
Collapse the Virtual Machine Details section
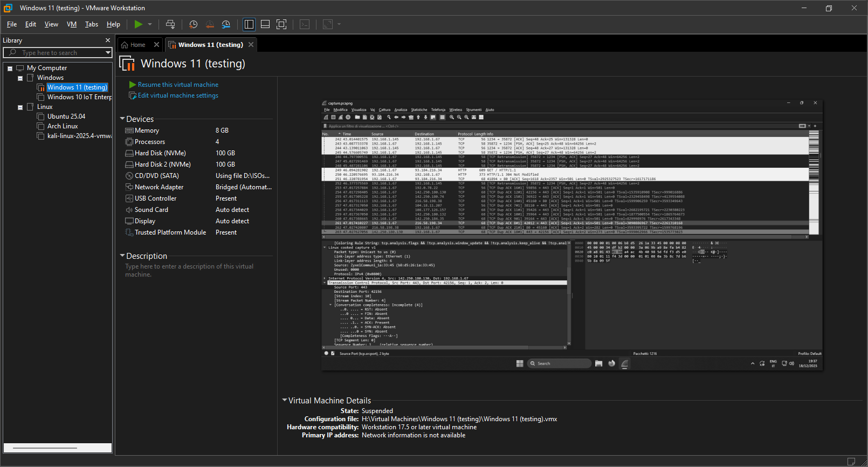(284, 400)
